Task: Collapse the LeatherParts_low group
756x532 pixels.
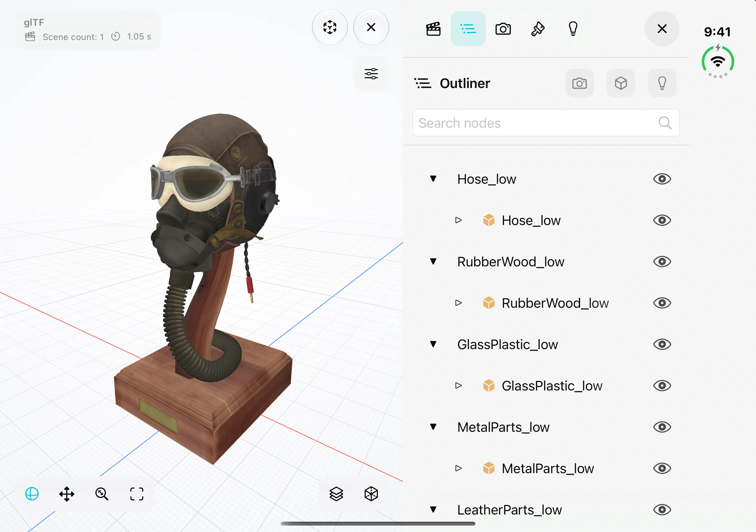Action: (x=433, y=509)
